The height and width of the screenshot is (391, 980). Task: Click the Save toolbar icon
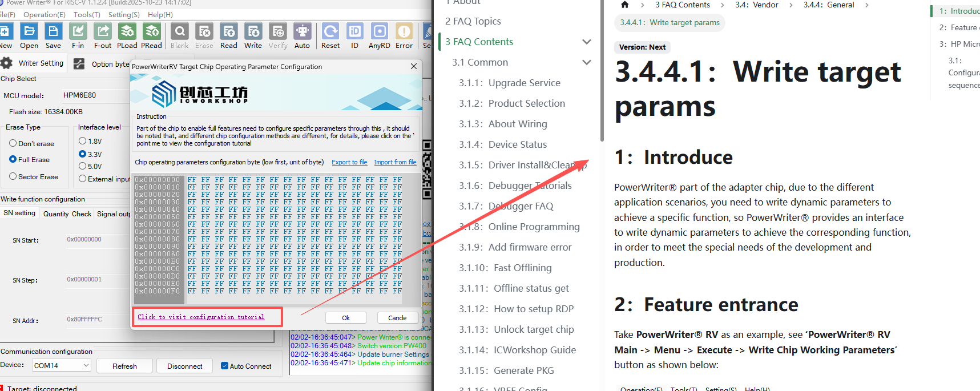click(x=53, y=32)
